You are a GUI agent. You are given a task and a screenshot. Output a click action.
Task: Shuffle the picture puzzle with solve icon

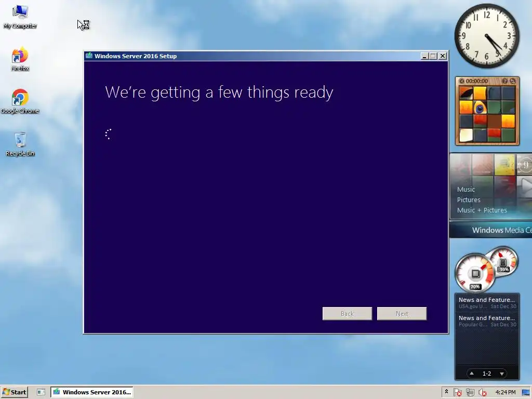(512, 81)
